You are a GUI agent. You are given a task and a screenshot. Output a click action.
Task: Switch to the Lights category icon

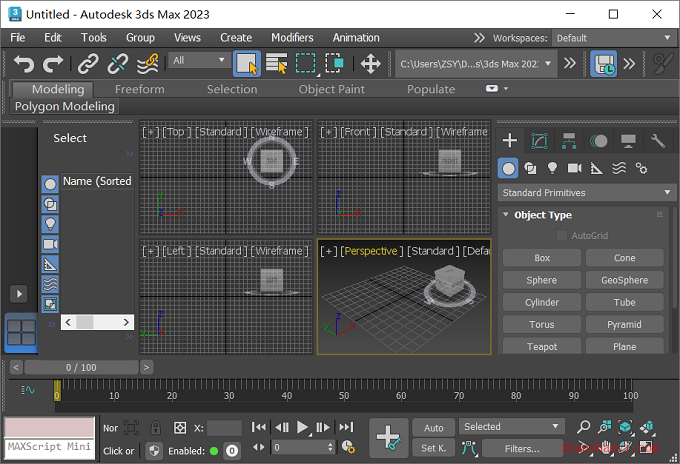(x=552, y=168)
